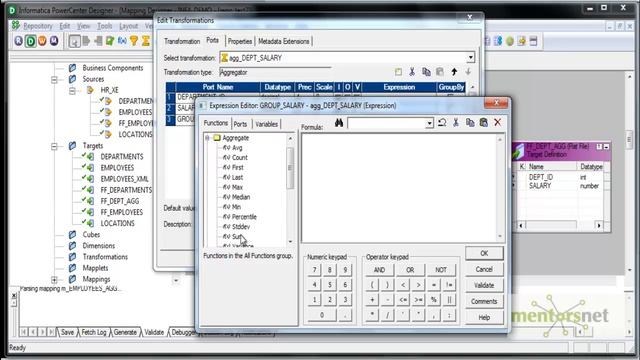Screen dimensions: 640x360
Task: Open the Select transformation dropdown
Action: coord(471,58)
